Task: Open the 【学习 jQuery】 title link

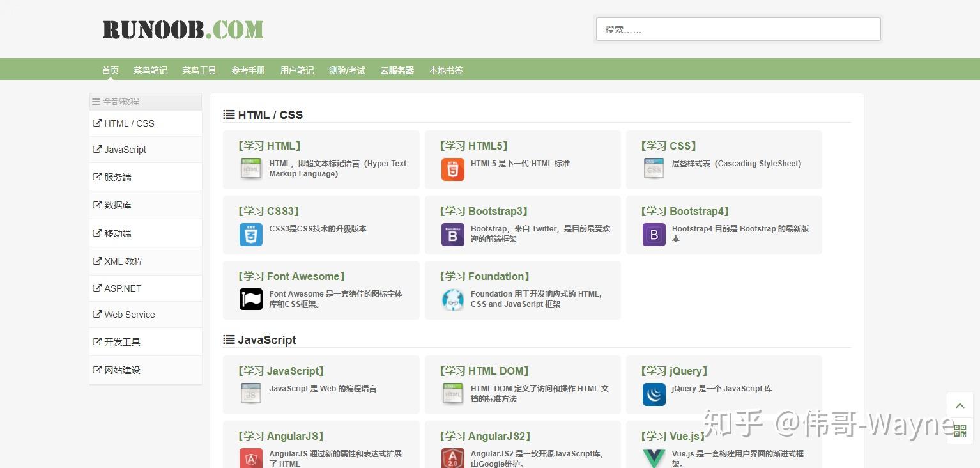Action: 674,371
